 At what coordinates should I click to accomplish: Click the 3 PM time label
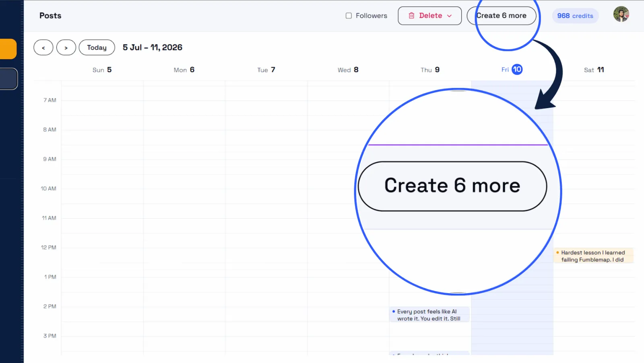click(50, 336)
